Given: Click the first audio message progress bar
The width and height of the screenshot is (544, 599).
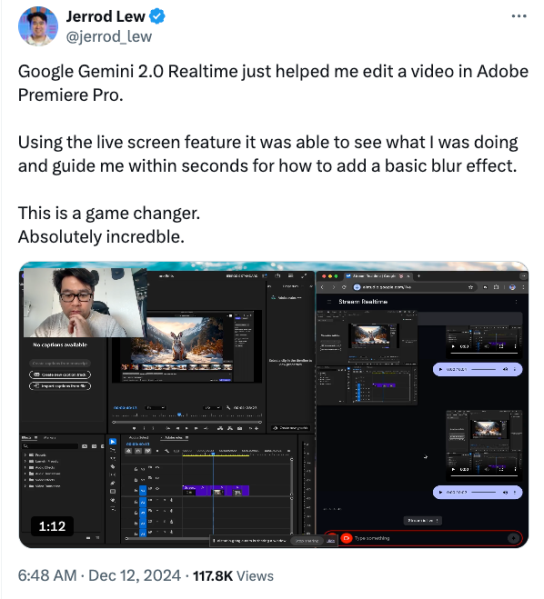Looking at the screenshot, I should (483, 369).
